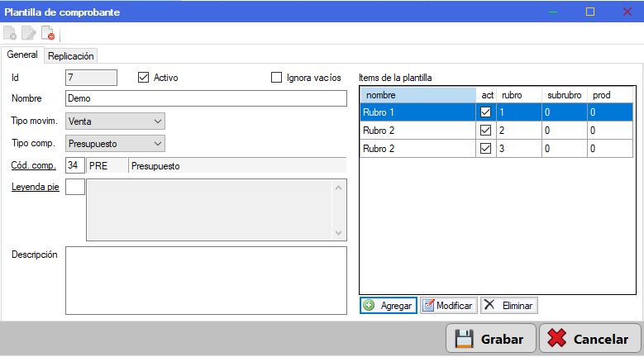Open the Cód. comp. link label
The height and width of the screenshot is (357, 644).
tap(34, 165)
